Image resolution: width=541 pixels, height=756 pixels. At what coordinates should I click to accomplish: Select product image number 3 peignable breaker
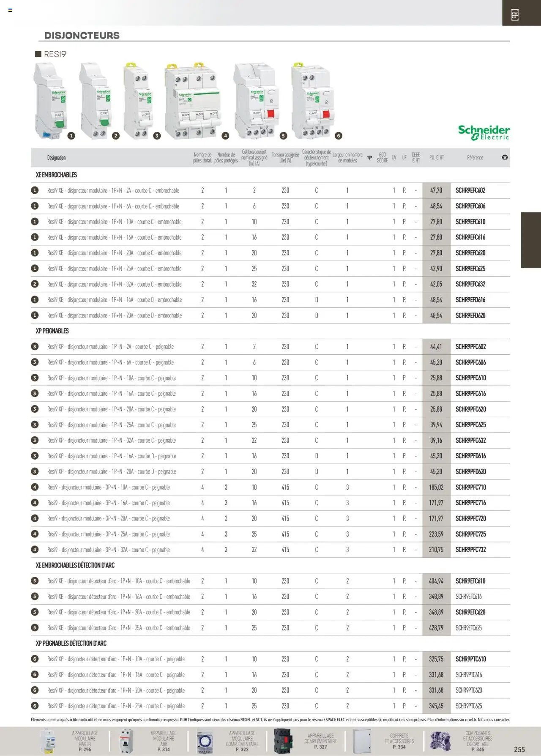click(x=138, y=101)
